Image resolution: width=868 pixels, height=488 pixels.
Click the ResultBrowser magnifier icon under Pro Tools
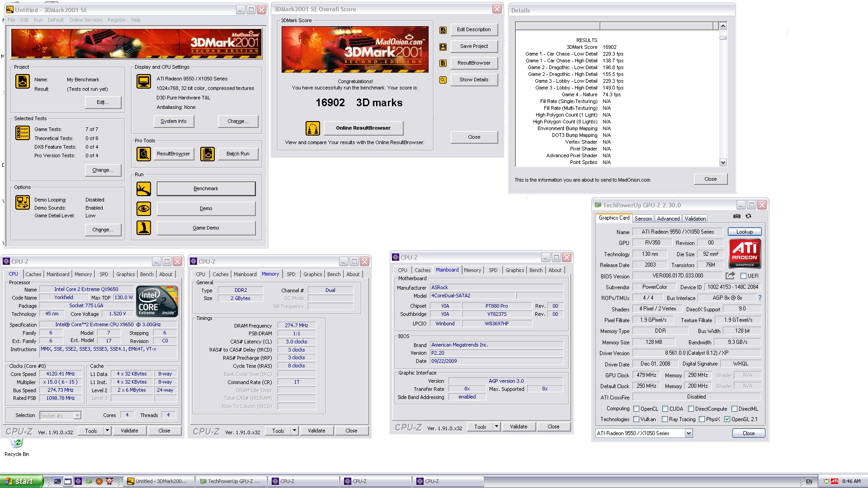click(x=144, y=154)
